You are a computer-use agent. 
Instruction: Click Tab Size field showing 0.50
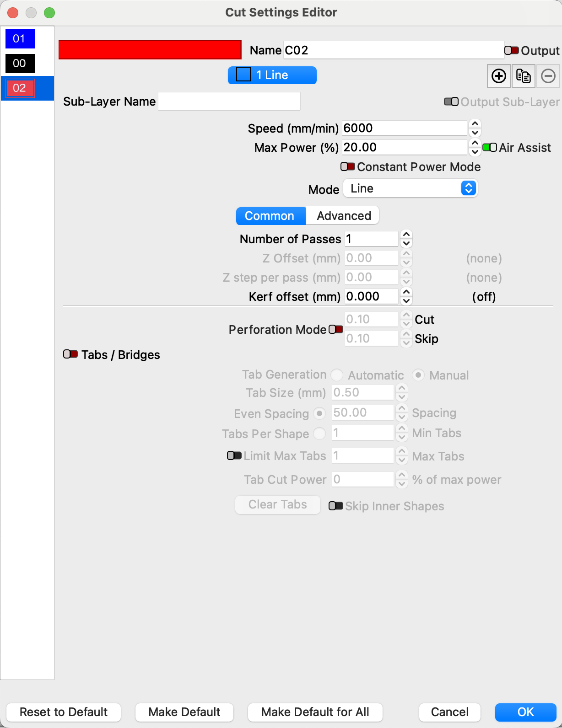363,392
